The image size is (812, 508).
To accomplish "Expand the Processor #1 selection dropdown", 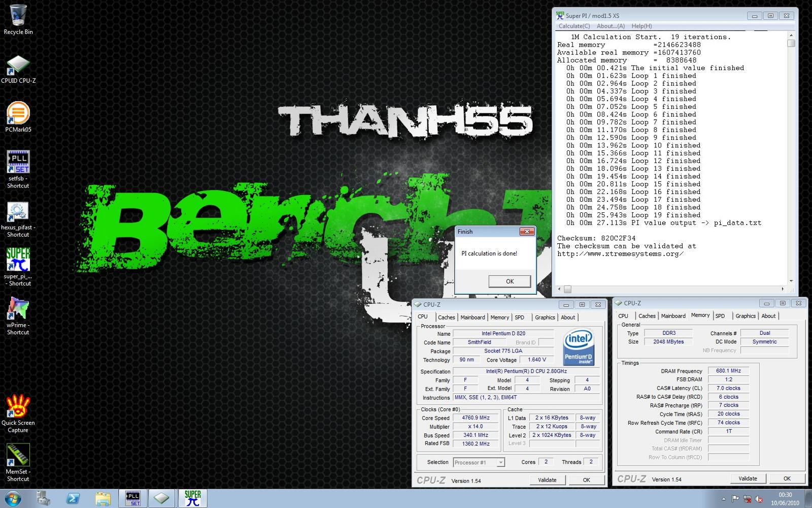I will [x=500, y=462].
